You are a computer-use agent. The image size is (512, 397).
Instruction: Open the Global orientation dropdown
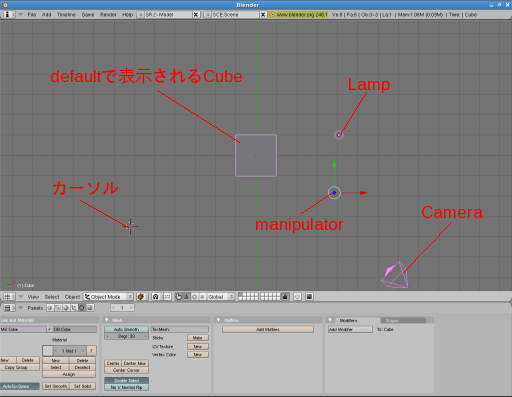[221, 297]
